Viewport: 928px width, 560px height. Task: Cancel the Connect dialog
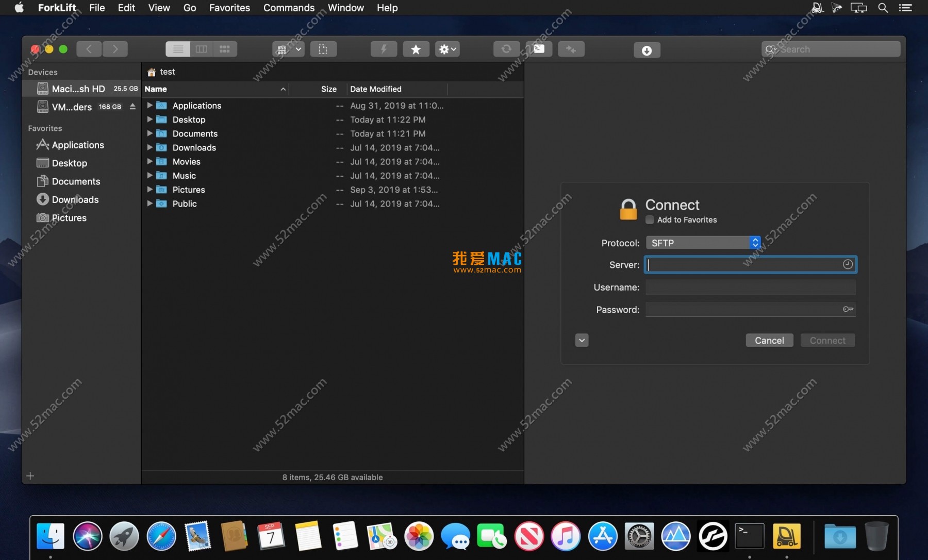[769, 341]
